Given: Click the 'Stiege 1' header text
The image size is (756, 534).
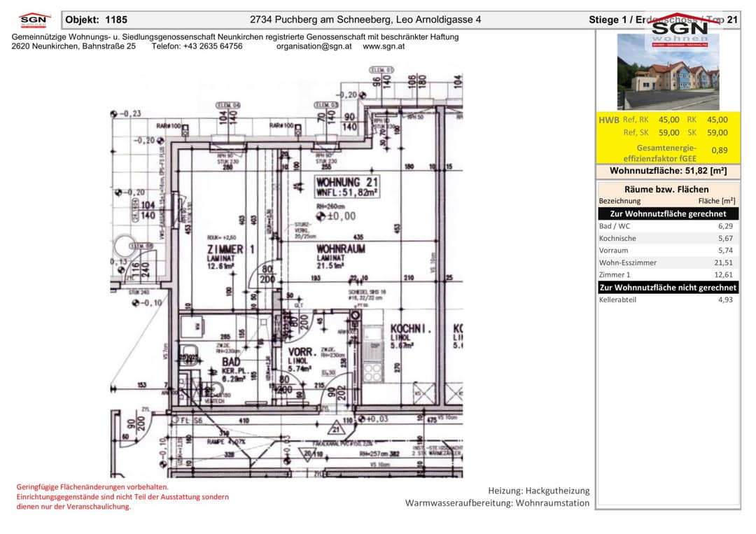Looking at the screenshot, I should (608, 20).
